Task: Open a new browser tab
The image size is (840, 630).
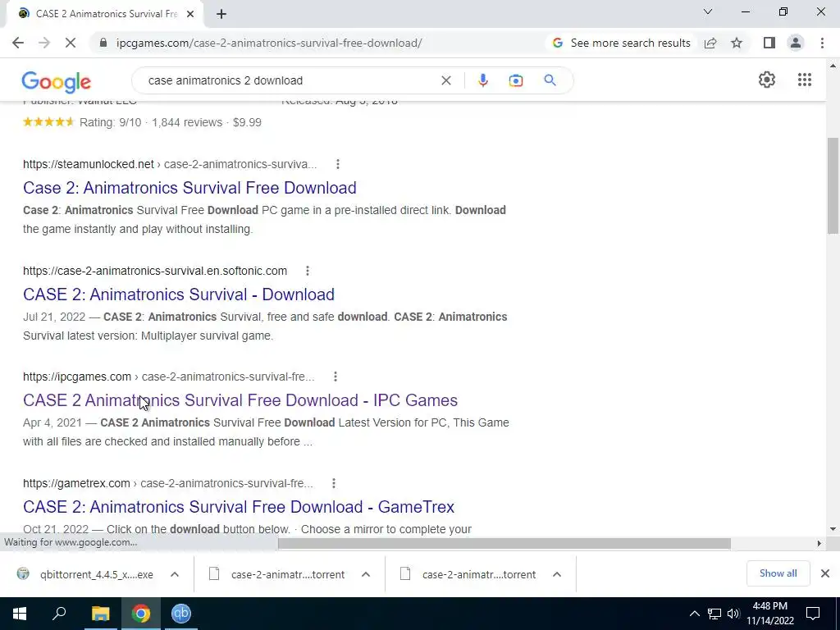Action: (x=221, y=14)
